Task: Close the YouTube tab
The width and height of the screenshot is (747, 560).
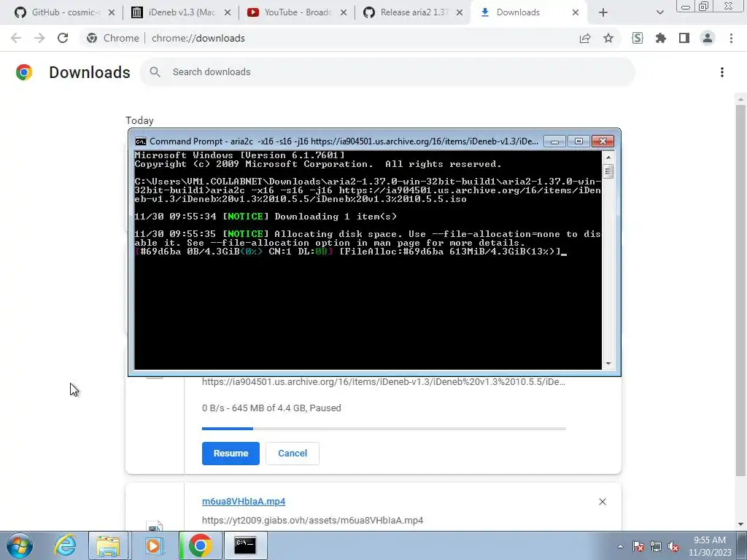Action: pos(344,12)
